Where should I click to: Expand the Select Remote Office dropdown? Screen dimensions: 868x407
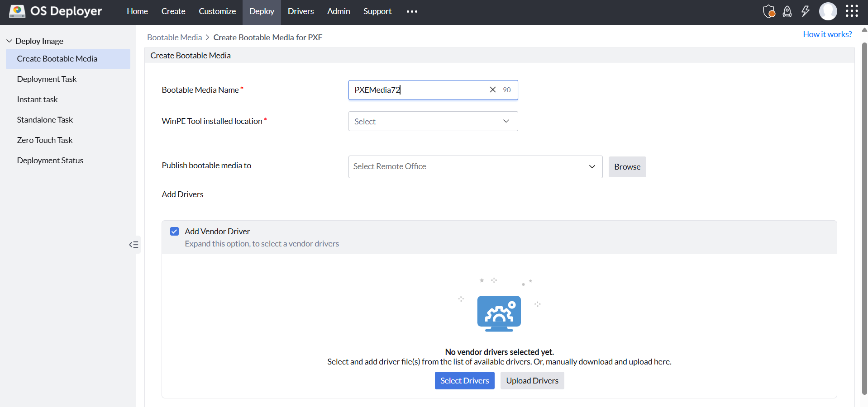[x=475, y=166]
